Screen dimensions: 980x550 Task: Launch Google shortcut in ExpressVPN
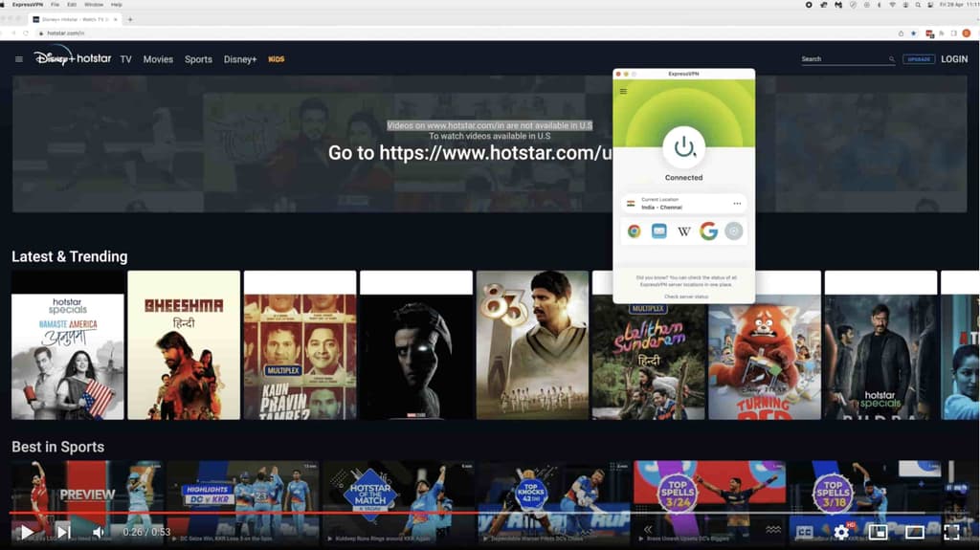click(x=709, y=231)
